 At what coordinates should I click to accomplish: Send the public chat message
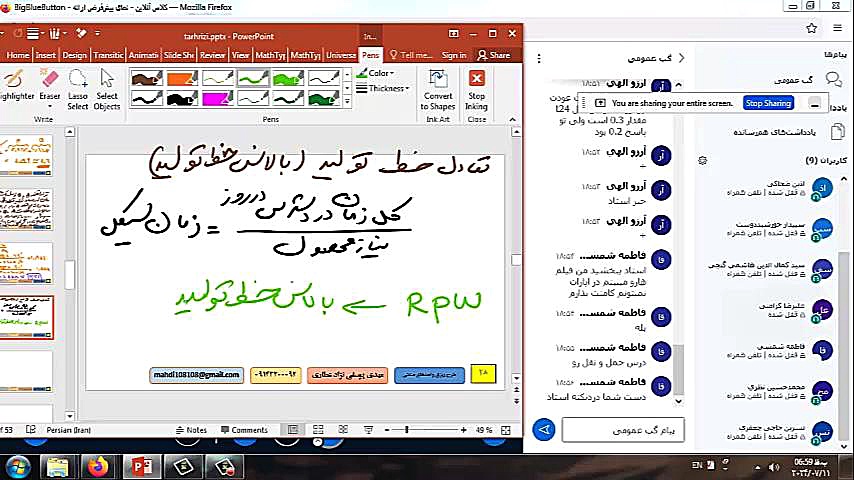[544, 429]
